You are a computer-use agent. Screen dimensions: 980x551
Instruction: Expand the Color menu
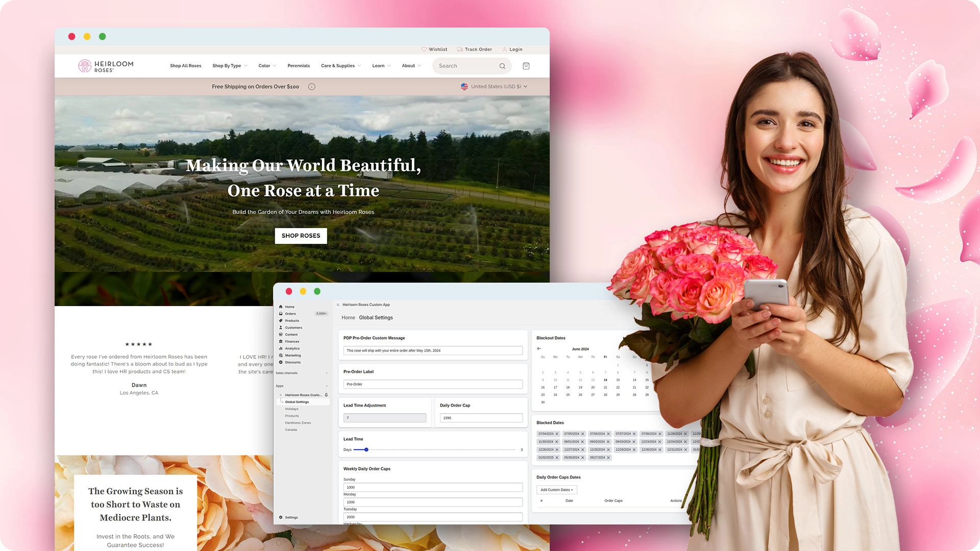pos(267,66)
